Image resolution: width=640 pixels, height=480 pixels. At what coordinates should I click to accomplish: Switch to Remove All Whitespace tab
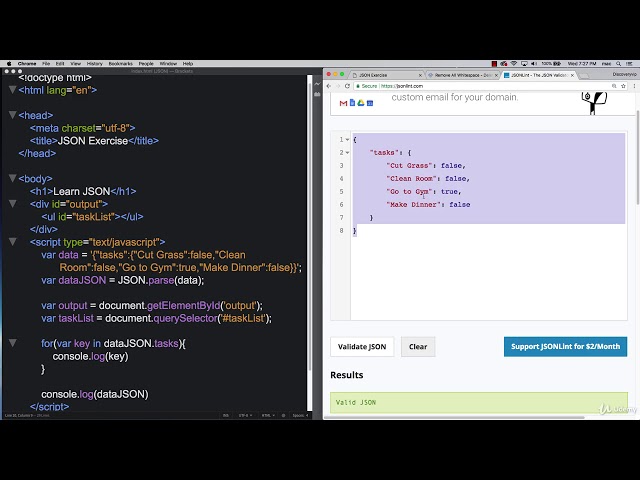point(463,75)
